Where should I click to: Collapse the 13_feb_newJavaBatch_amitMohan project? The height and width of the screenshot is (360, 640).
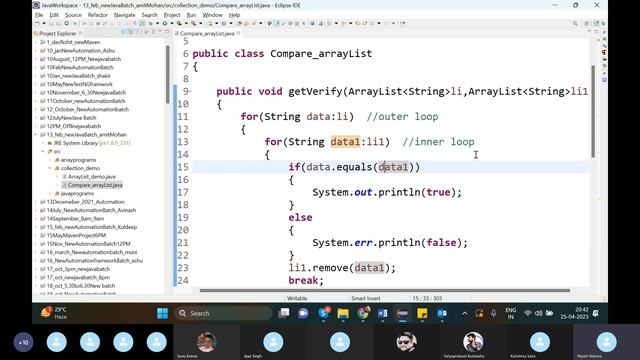click(x=36, y=135)
